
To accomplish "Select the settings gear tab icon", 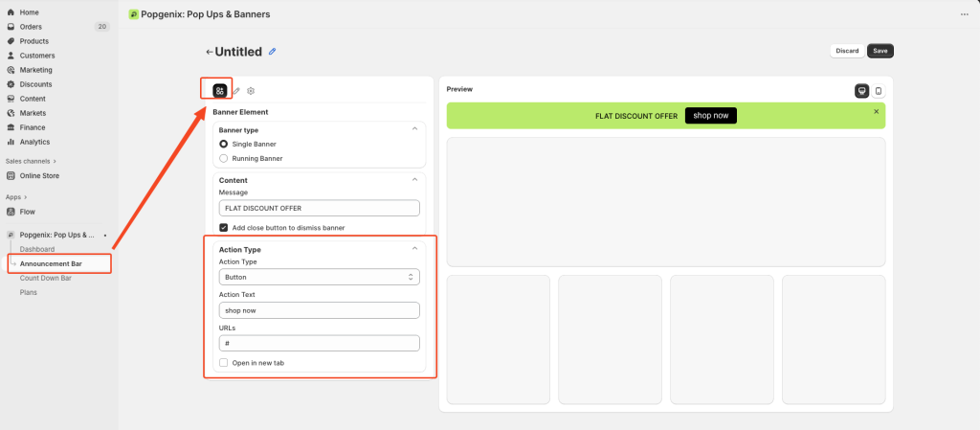I will [251, 91].
